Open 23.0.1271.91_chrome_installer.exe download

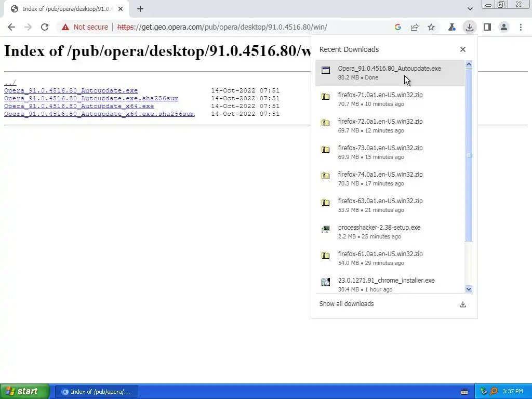click(390, 283)
